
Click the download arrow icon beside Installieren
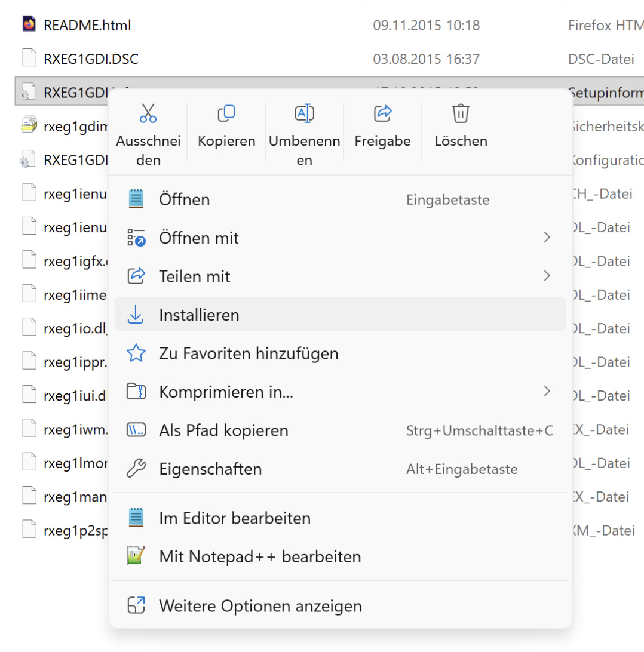point(136,314)
